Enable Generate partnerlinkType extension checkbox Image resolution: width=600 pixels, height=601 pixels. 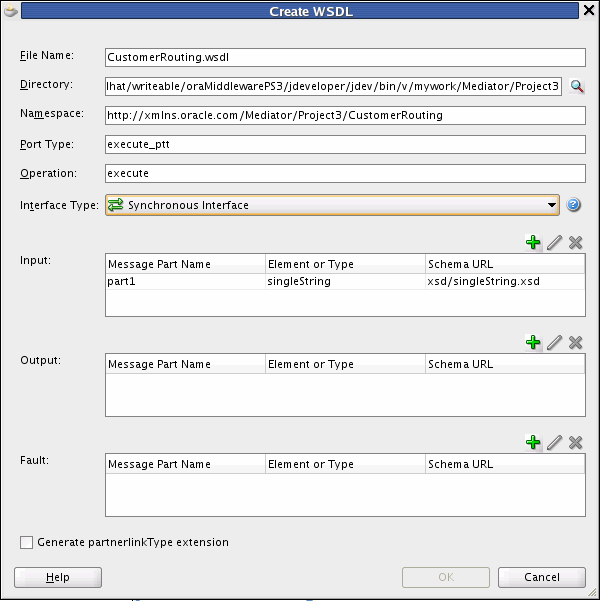tap(26, 542)
